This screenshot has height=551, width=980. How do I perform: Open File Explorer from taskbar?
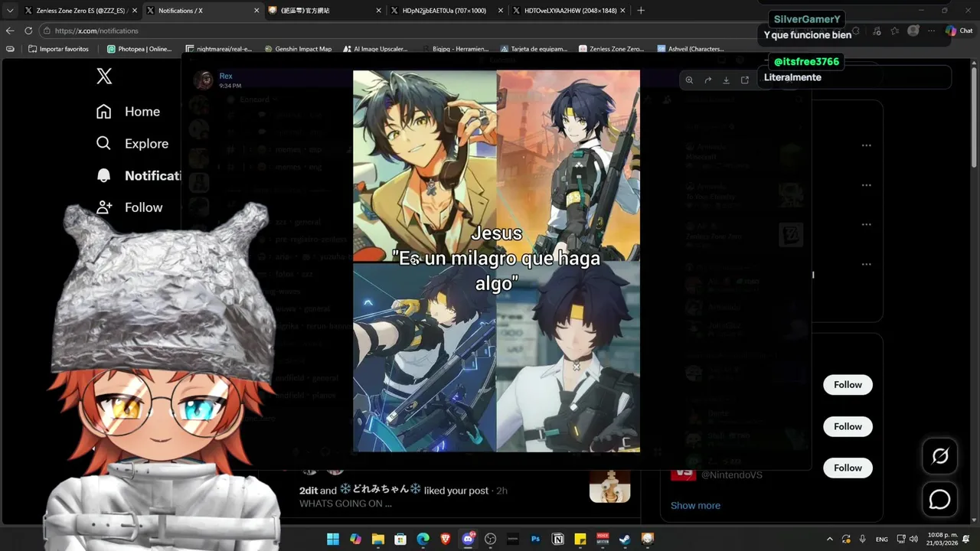point(378,539)
